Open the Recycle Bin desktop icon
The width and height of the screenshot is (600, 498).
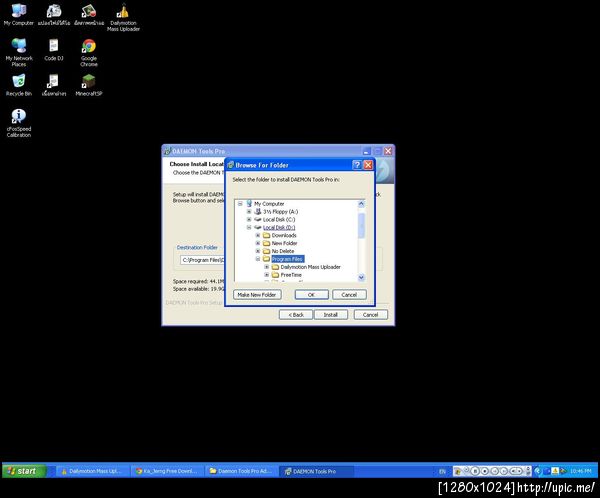pyautogui.click(x=18, y=85)
